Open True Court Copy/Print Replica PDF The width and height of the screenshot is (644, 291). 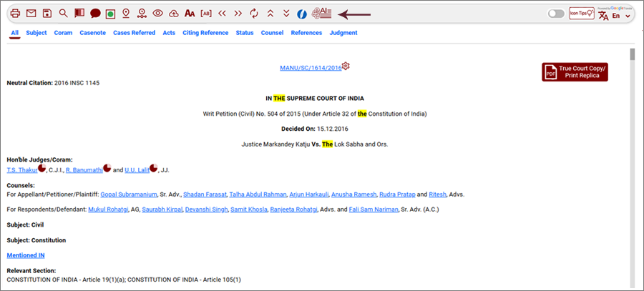click(575, 72)
